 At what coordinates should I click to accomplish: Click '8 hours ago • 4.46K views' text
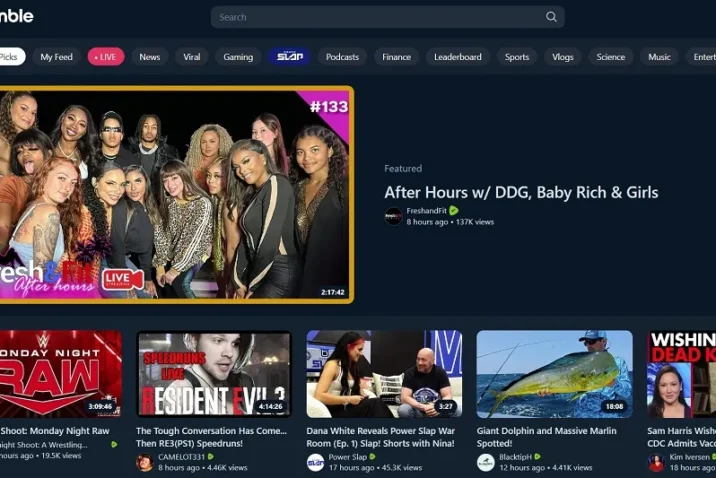(x=202, y=467)
